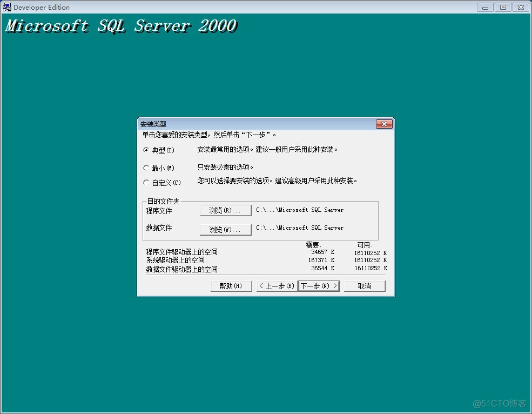Proceed with the 下一步(N) button
532x414 pixels.
pos(319,286)
